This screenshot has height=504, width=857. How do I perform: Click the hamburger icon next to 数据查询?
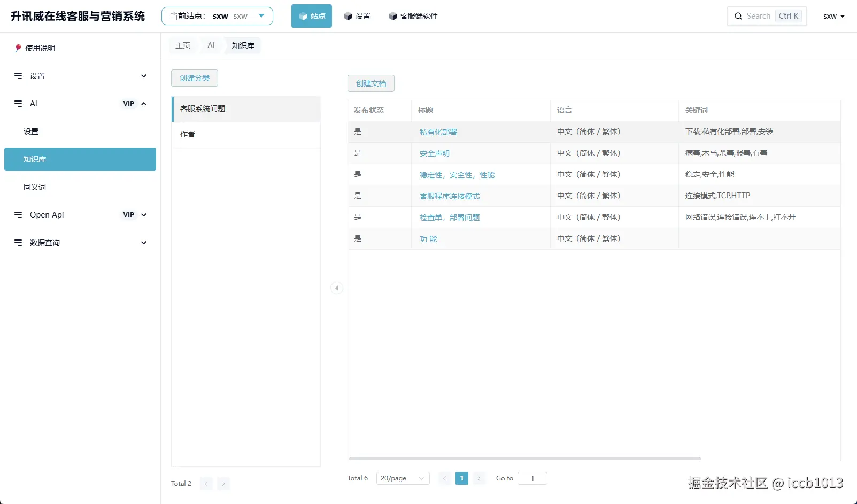[x=18, y=243]
